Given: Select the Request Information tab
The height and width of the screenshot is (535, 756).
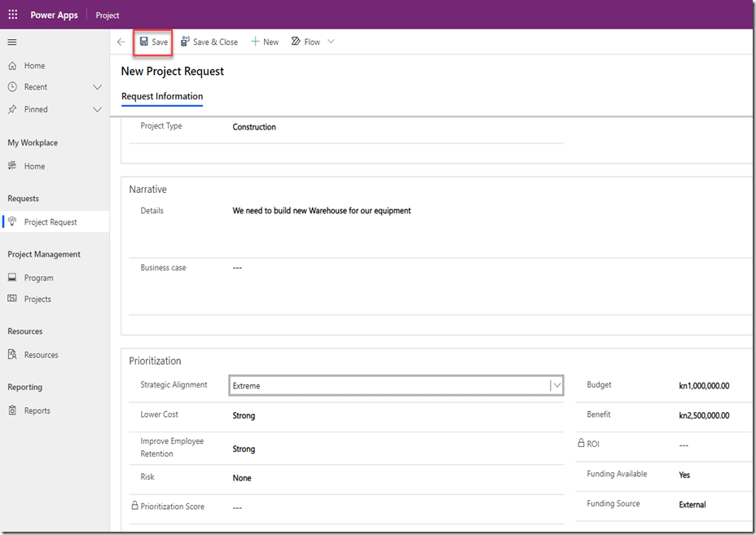Looking at the screenshot, I should point(162,97).
